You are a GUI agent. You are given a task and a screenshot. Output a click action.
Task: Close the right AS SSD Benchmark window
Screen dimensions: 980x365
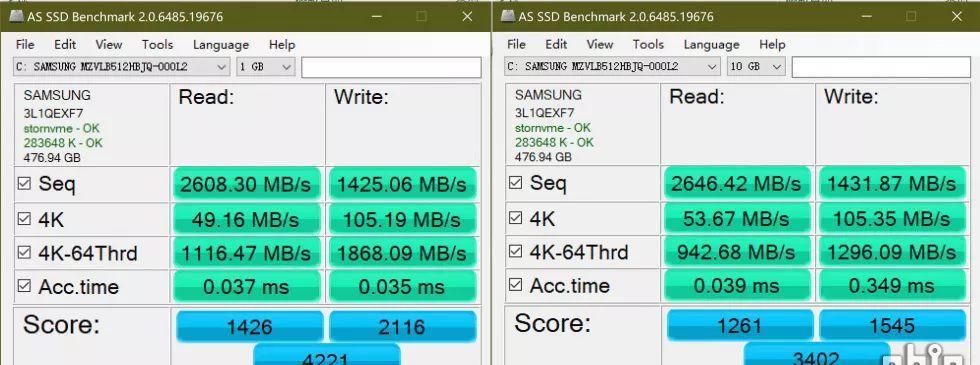(957, 17)
